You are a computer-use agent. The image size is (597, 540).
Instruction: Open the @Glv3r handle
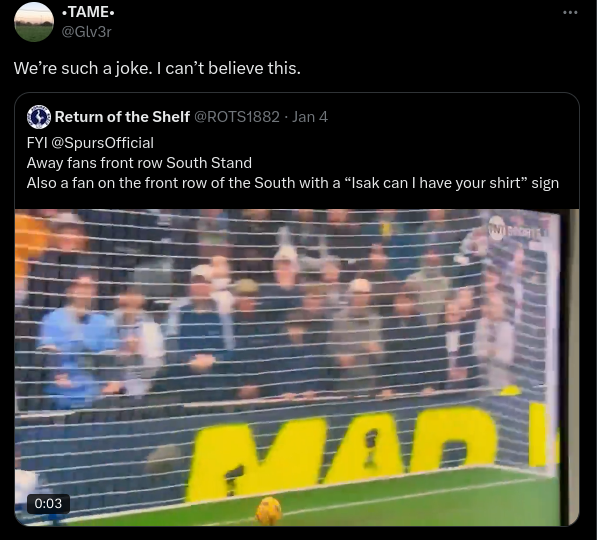[x=86, y=32]
